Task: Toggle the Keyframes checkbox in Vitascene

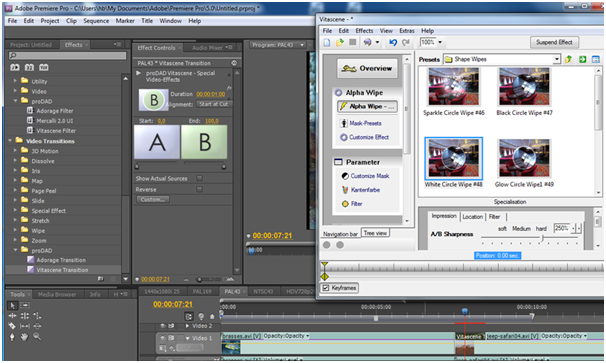Action: 326,288
